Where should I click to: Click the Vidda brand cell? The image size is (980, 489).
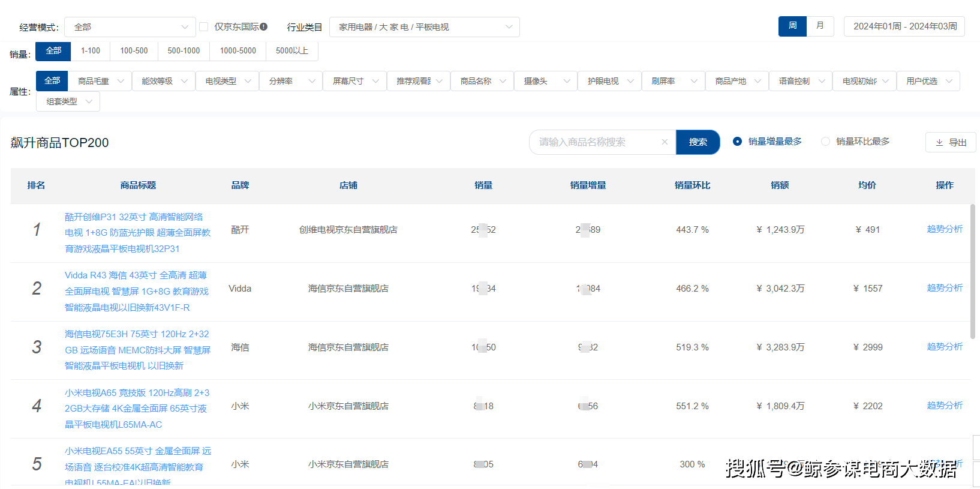pyautogui.click(x=240, y=289)
